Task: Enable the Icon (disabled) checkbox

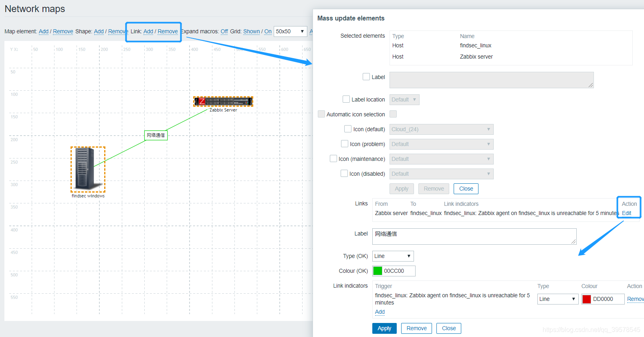Action: point(344,173)
